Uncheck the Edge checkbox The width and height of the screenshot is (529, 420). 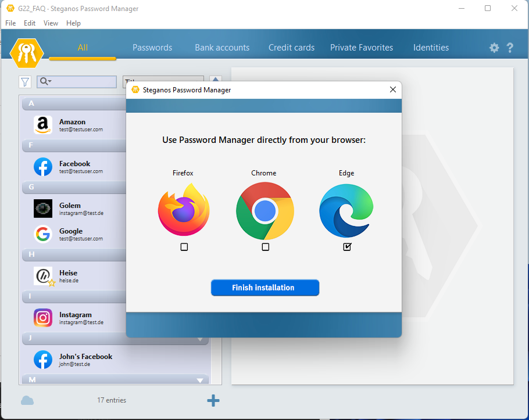(347, 247)
